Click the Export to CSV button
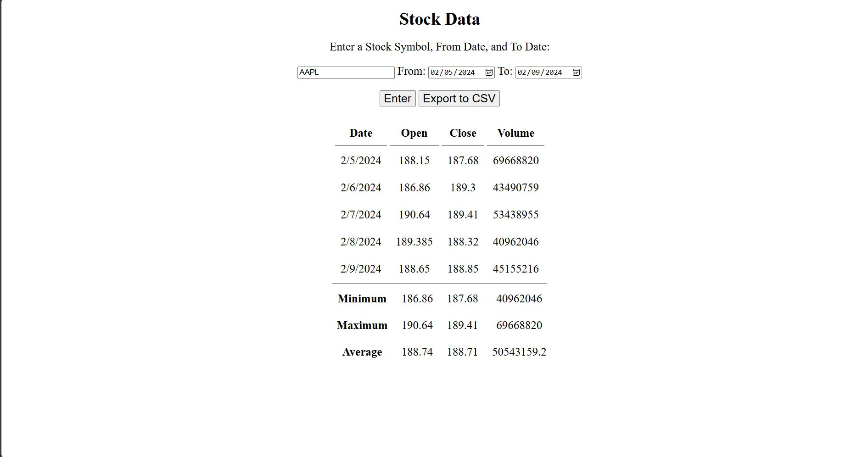This screenshot has height=457, width=868. 459,99
